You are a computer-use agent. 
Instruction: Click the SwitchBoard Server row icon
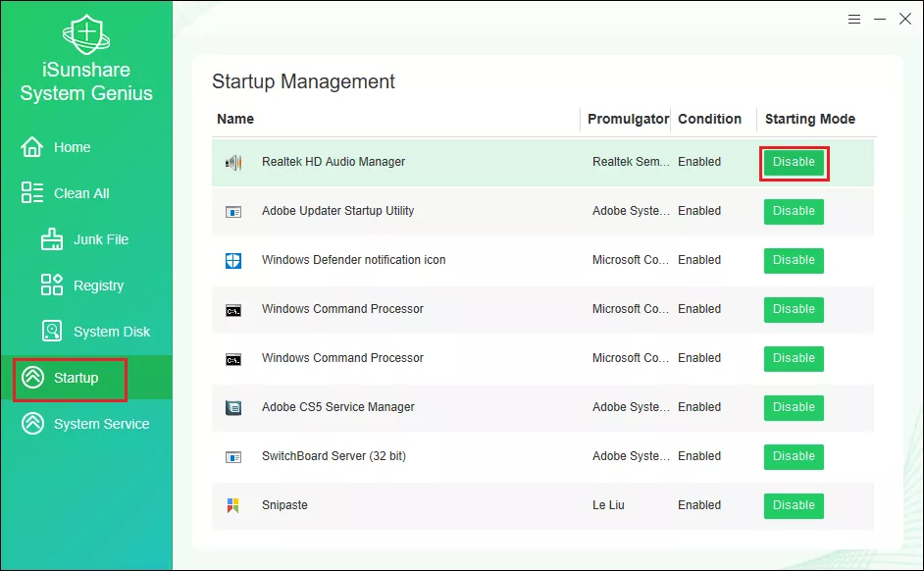[233, 456]
